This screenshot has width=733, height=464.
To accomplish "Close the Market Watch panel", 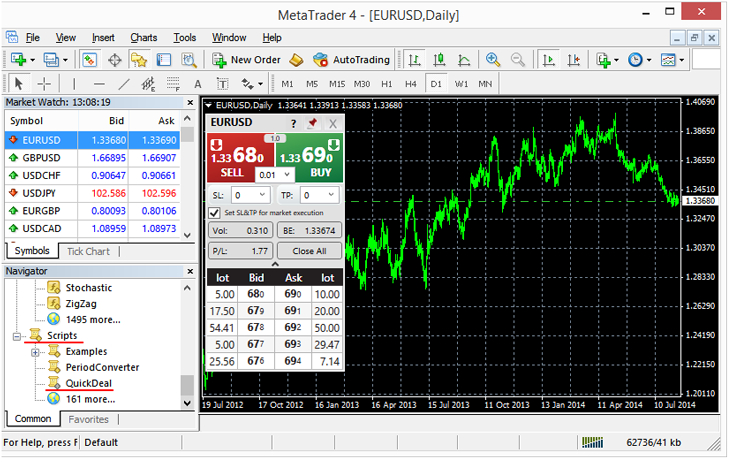I will (190, 102).
